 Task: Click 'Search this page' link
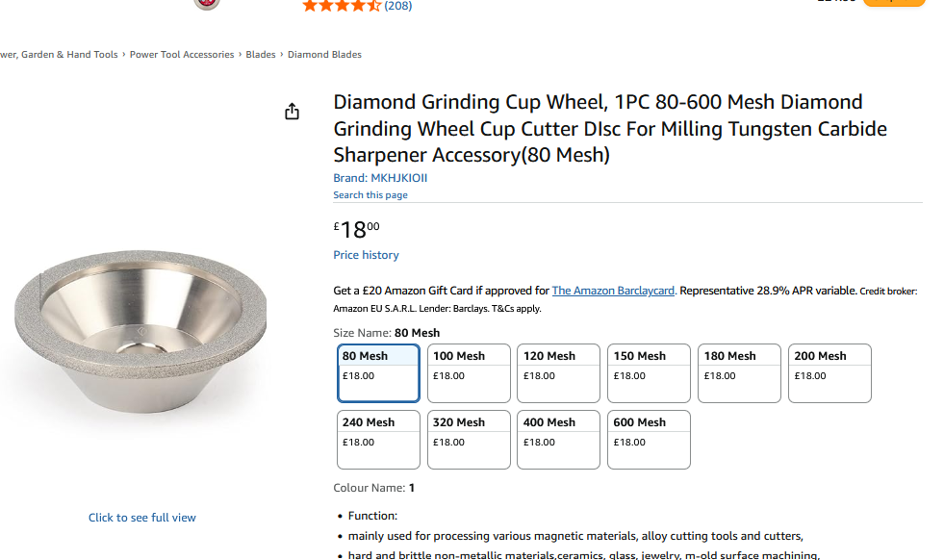[x=370, y=195]
